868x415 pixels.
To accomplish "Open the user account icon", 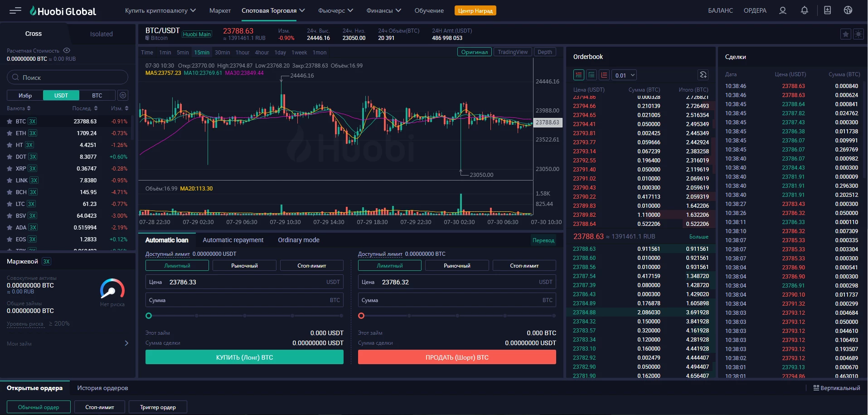I will coord(782,10).
